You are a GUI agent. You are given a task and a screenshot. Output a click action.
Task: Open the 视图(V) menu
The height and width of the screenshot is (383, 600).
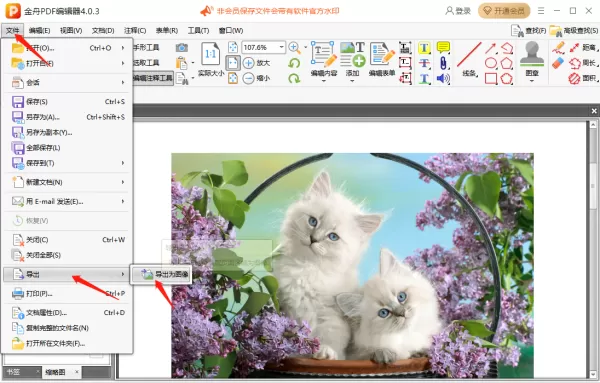click(71, 31)
